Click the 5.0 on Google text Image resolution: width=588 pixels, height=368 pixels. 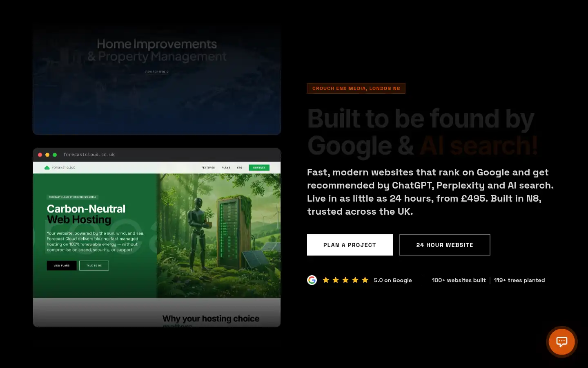393,280
